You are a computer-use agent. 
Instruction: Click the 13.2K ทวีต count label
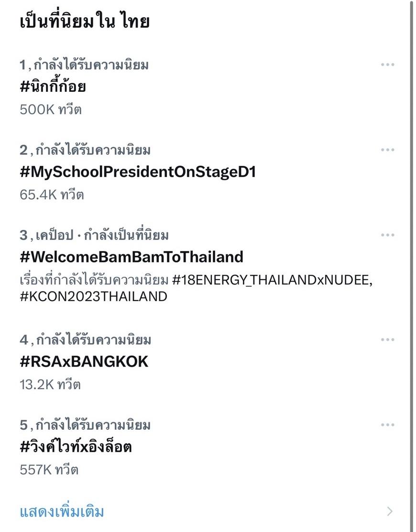50,384
